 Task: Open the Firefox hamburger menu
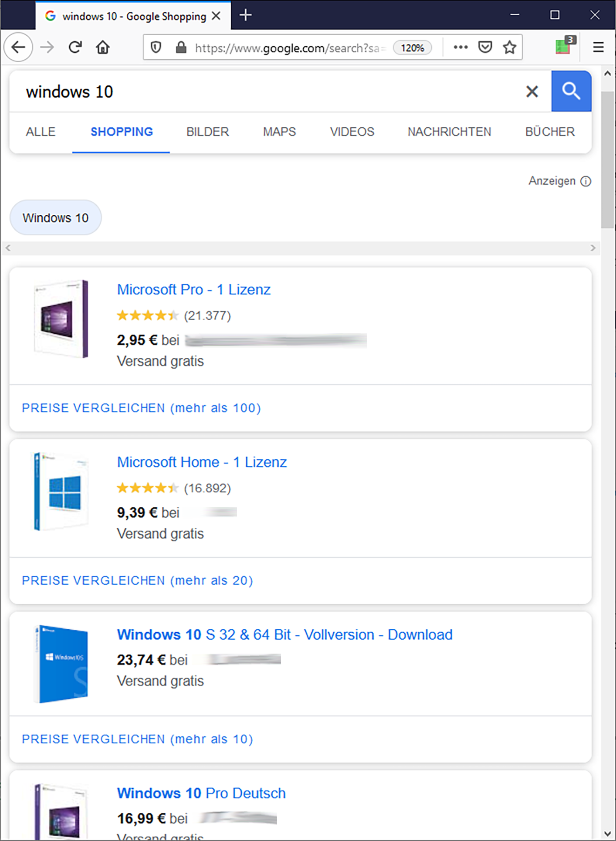click(598, 47)
